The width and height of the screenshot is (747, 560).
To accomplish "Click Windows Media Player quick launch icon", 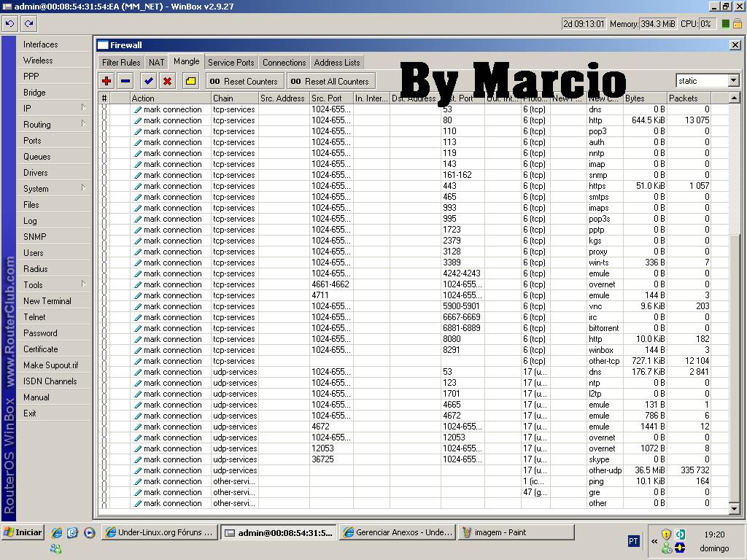I will point(89,532).
